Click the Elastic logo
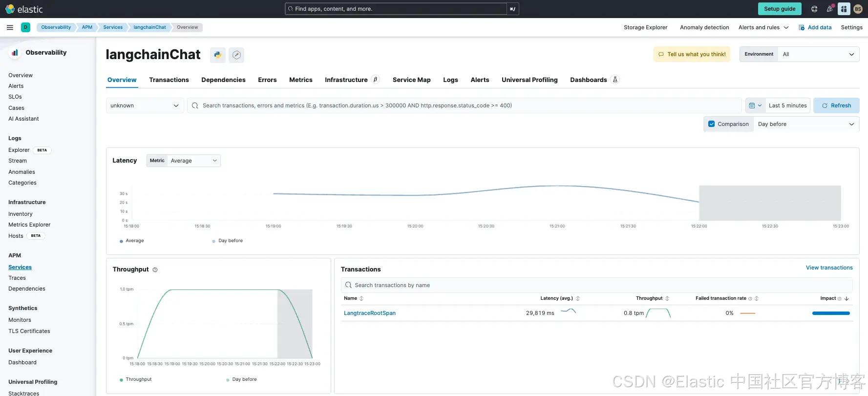The width and height of the screenshot is (868, 396). [x=24, y=9]
